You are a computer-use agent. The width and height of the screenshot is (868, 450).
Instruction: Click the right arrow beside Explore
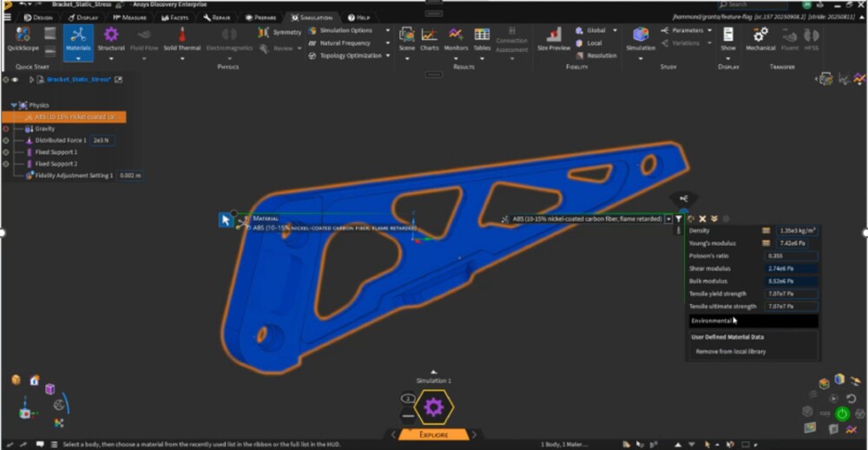pyautogui.click(x=475, y=434)
